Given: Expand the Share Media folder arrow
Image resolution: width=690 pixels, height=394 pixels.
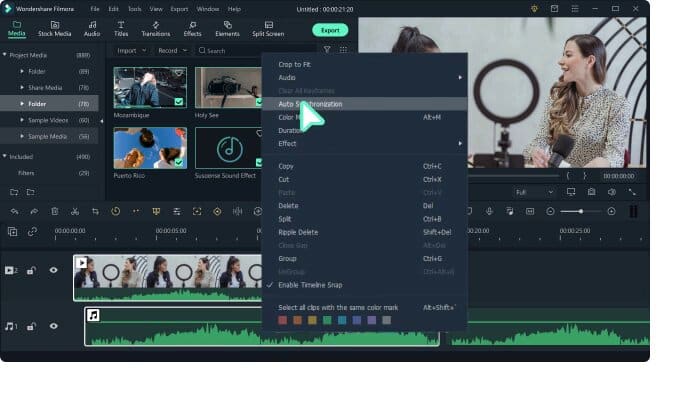Looking at the screenshot, I should [x=22, y=88].
